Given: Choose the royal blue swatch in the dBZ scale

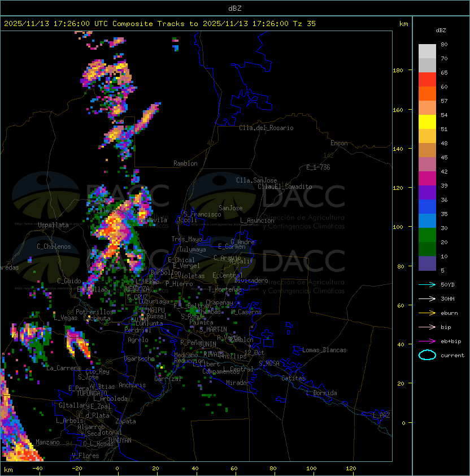Looking at the screenshot, I should click(x=427, y=207).
